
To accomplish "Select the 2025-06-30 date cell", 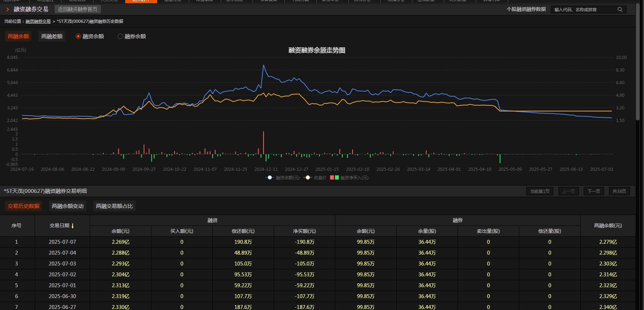I will tap(62, 296).
